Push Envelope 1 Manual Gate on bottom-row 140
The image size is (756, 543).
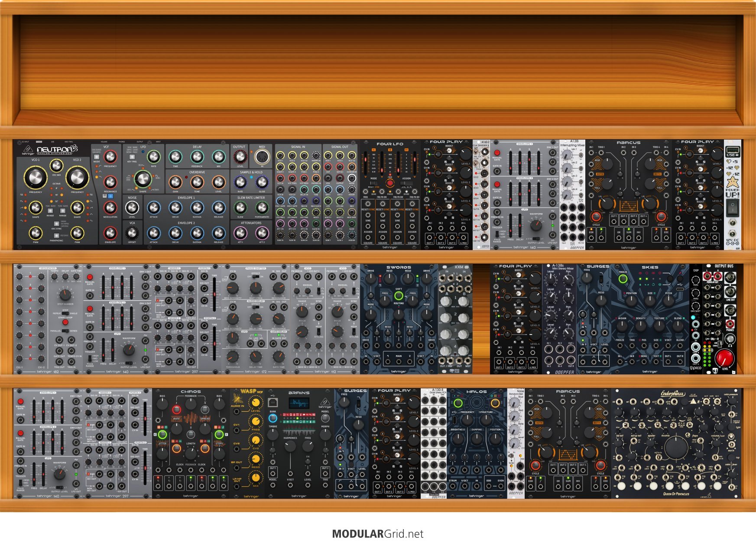click(20, 402)
